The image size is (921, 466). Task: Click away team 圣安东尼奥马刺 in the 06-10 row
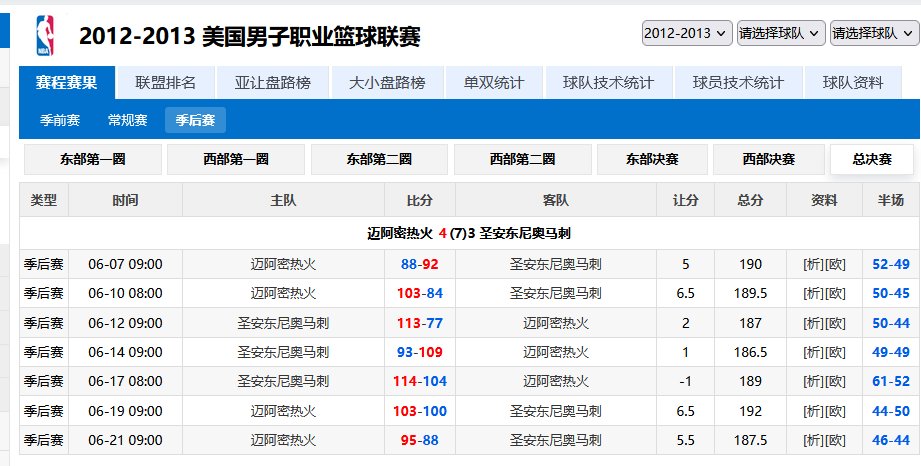(x=556, y=293)
